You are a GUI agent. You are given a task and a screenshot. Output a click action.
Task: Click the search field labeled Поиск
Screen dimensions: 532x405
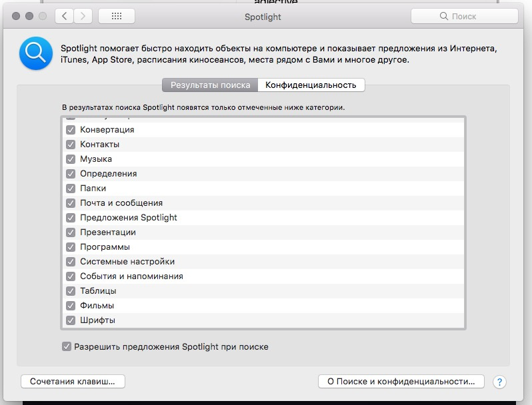click(x=465, y=16)
